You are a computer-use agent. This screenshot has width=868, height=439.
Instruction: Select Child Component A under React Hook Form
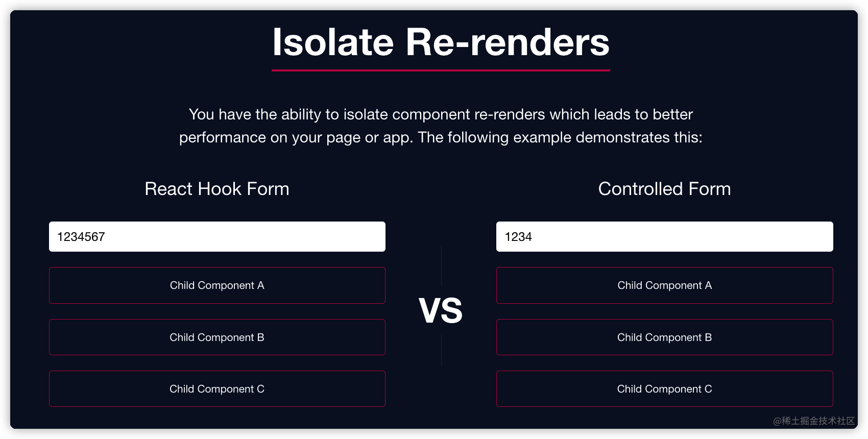[217, 285]
